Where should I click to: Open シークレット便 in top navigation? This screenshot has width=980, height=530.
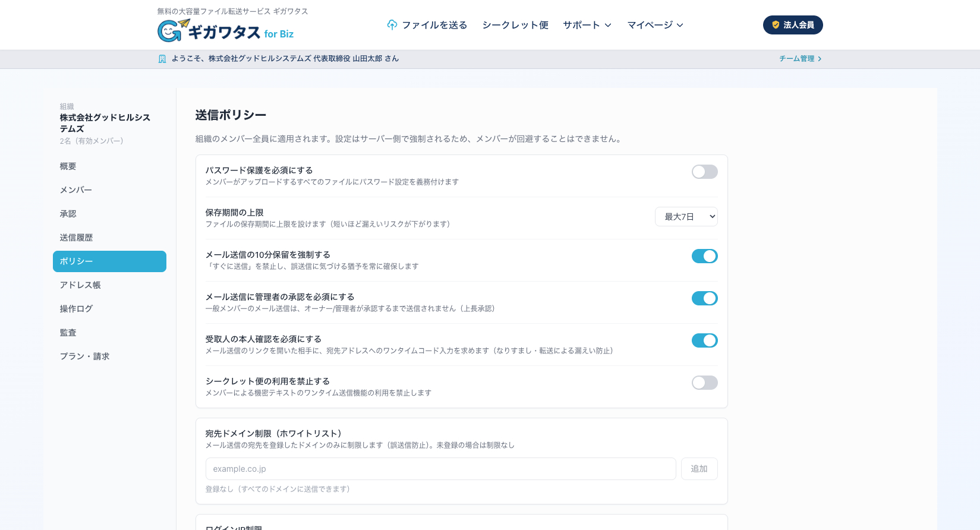click(x=515, y=25)
